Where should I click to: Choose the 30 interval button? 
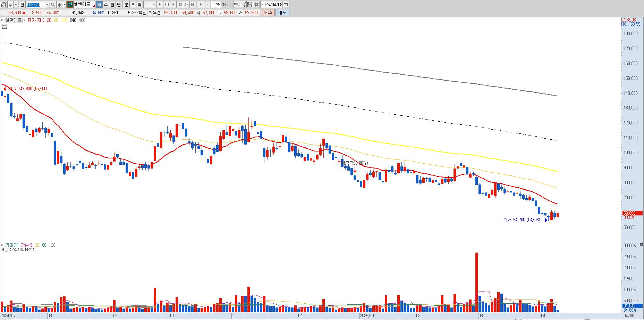click(180, 5)
